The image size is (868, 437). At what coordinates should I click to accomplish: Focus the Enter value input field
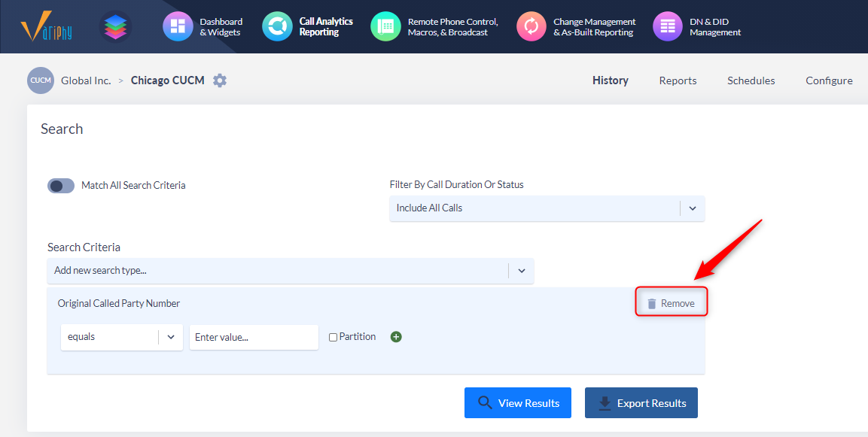point(254,338)
